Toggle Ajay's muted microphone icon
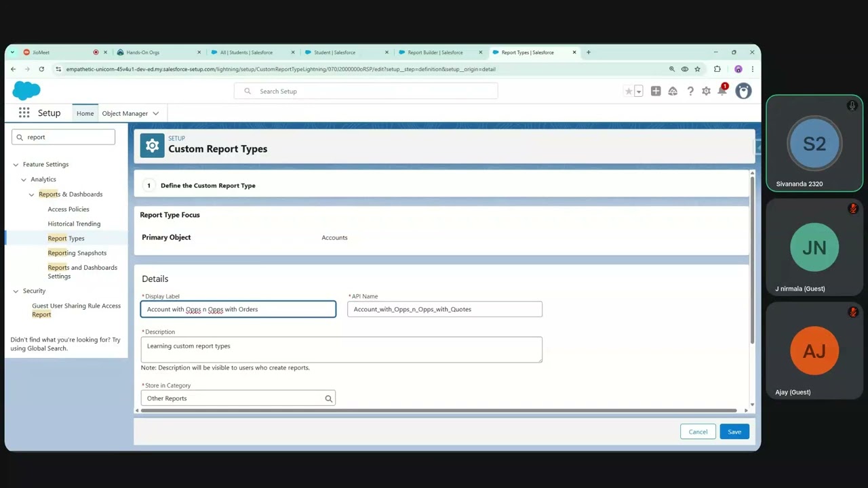The height and width of the screenshot is (488, 868). coord(853,312)
